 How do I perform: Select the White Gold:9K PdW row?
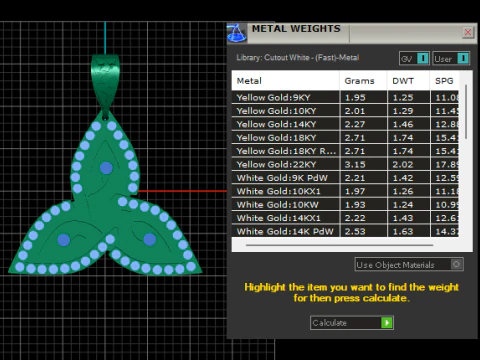tap(345, 178)
